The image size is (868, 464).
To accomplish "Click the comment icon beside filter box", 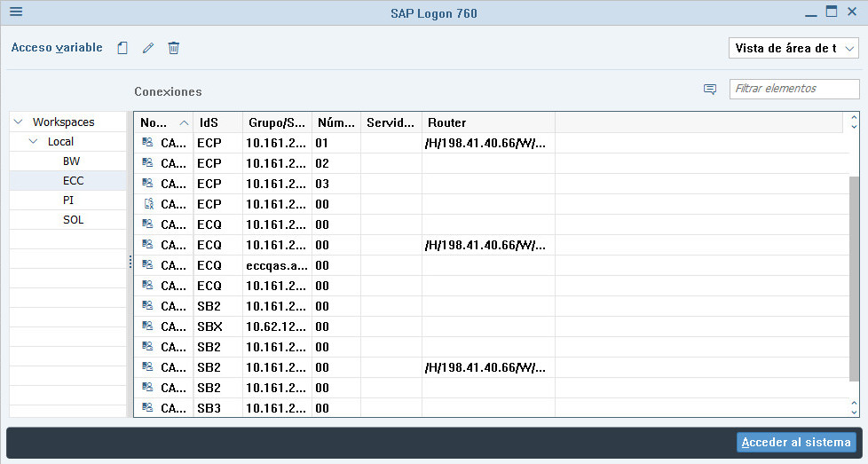I will (710, 89).
